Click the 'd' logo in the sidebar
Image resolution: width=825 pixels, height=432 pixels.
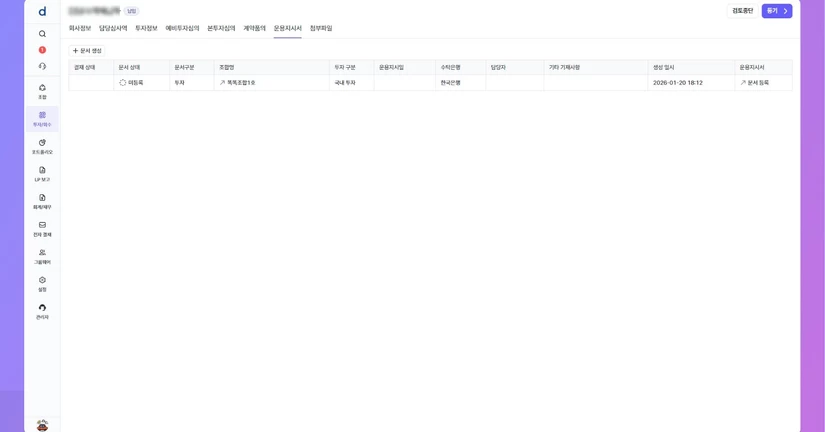click(42, 11)
